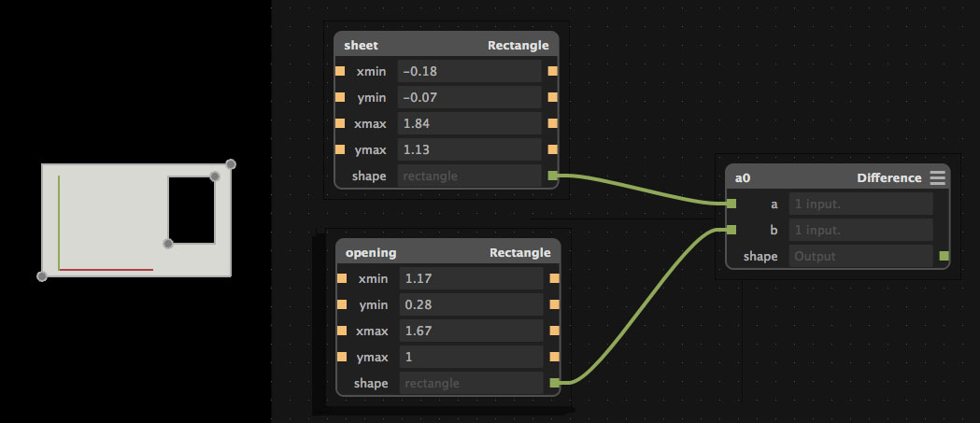Viewport: 980px width, 423px height.
Task: Grab bottom-left handle of opening cutout
Action: (168, 244)
